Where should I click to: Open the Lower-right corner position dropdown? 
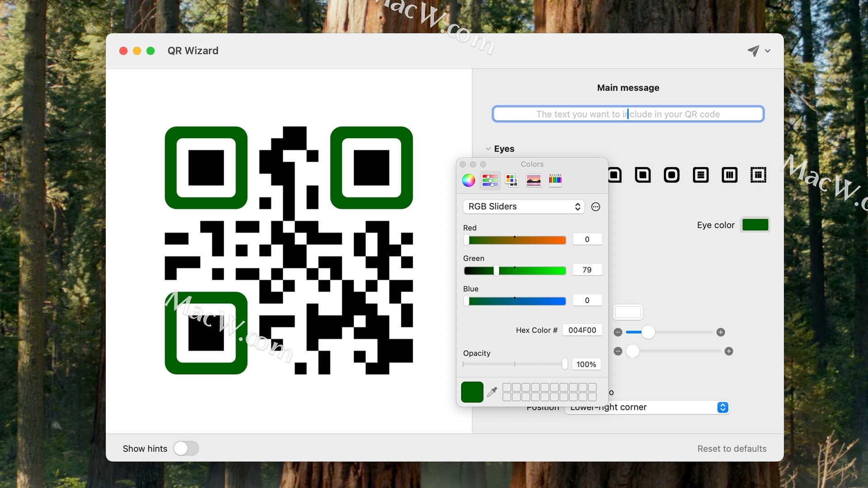tap(647, 407)
